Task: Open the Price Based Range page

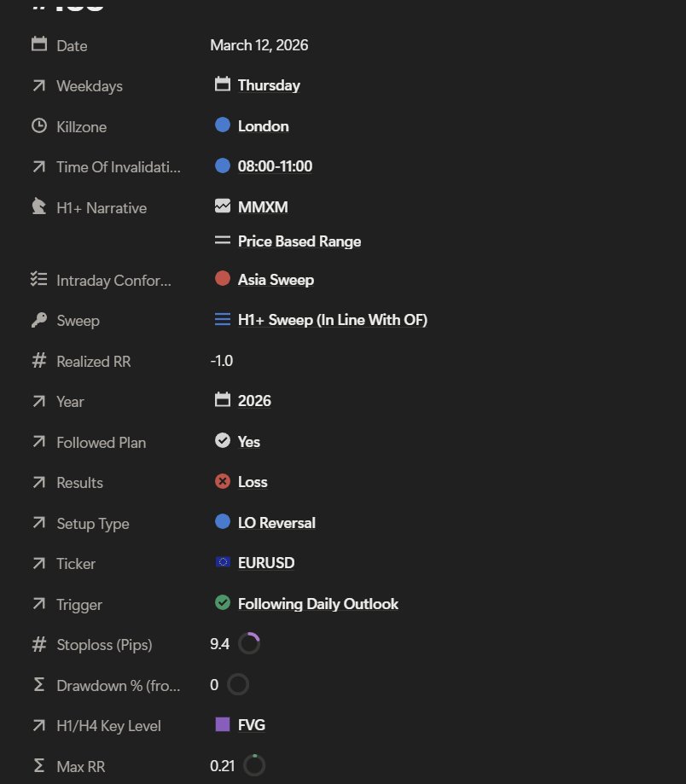Action: coord(299,241)
